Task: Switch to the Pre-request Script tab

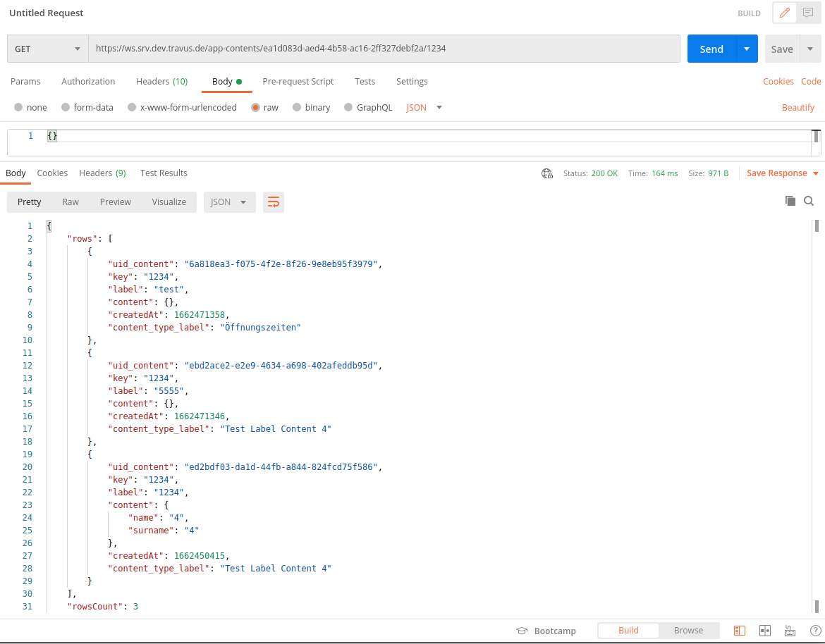Action: (298, 82)
